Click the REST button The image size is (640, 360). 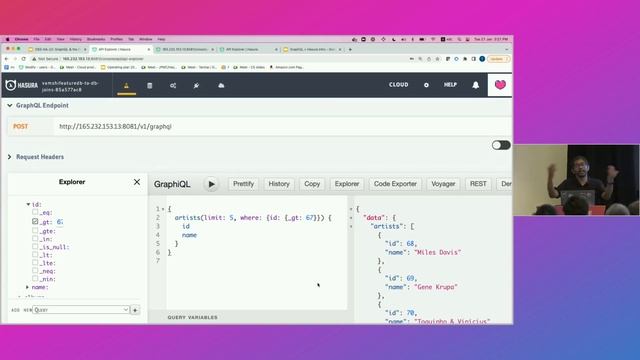pyautogui.click(x=478, y=184)
